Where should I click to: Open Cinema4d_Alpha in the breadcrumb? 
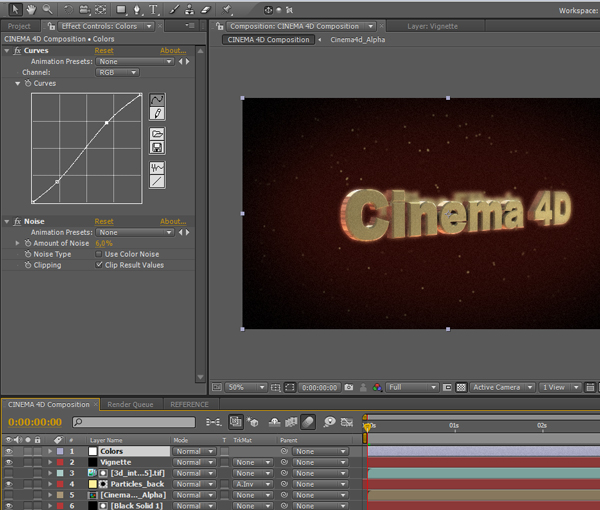357,40
